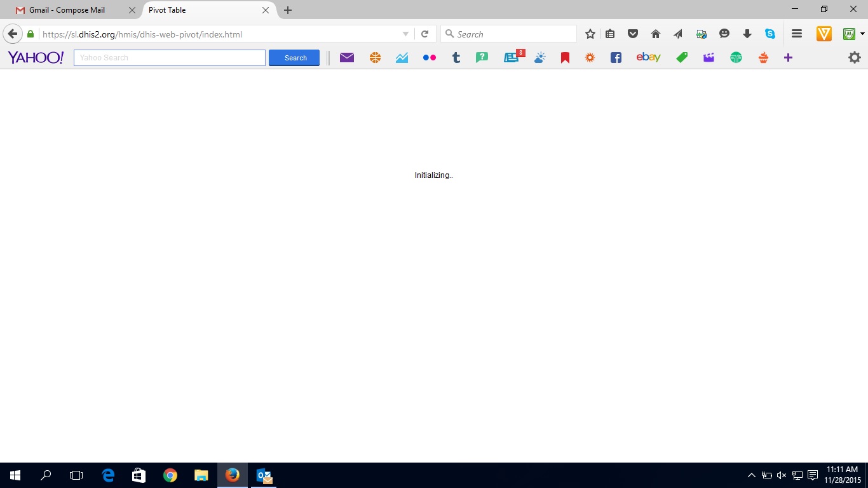This screenshot has height=488, width=868.
Task: Open Yahoo News icon with notification badge
Action: pyautogui.click(x=512, y=58)
